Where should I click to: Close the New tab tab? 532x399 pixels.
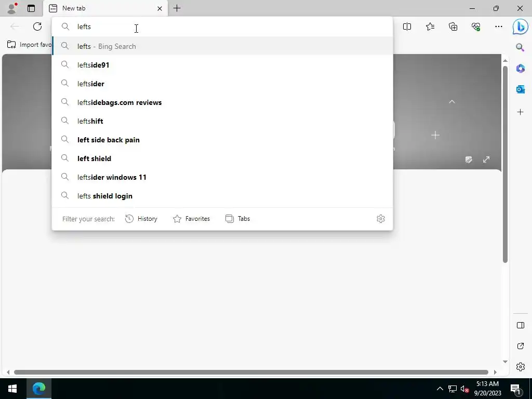[x=159, y=8]
